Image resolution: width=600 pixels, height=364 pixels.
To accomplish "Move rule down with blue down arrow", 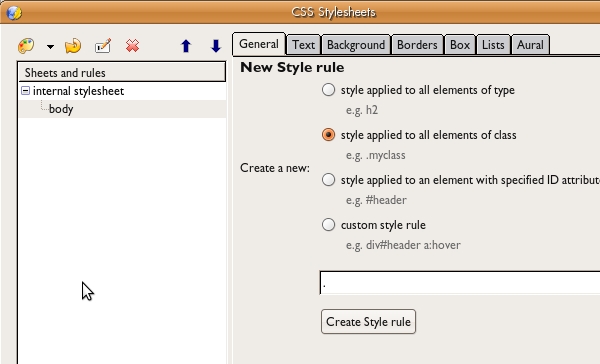I will pos(216,46).
